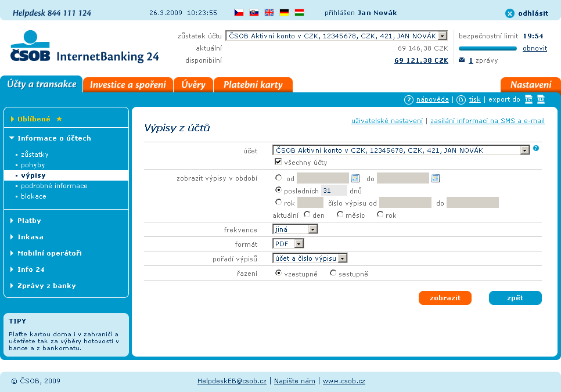Choose 'sestupně' sort order
561x392 pixels.
click(x=333, y=273)
